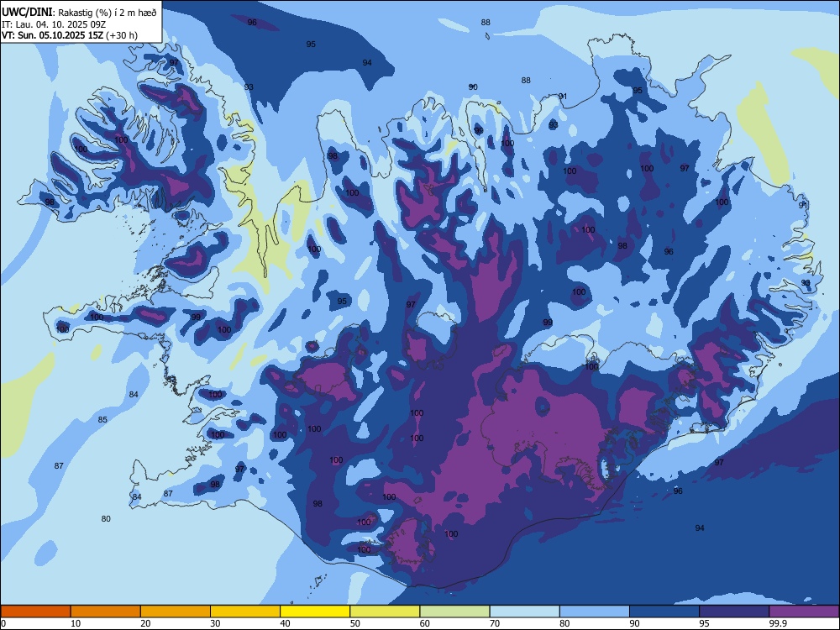Click the '0' legend scale label
840x630 pixels.
click(x=3, y=623)
